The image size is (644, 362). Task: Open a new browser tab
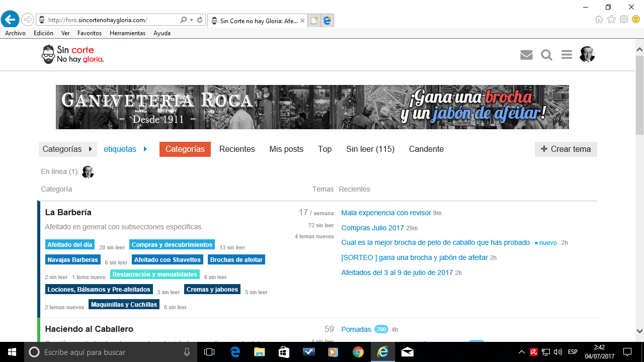(x=314, y=21)
